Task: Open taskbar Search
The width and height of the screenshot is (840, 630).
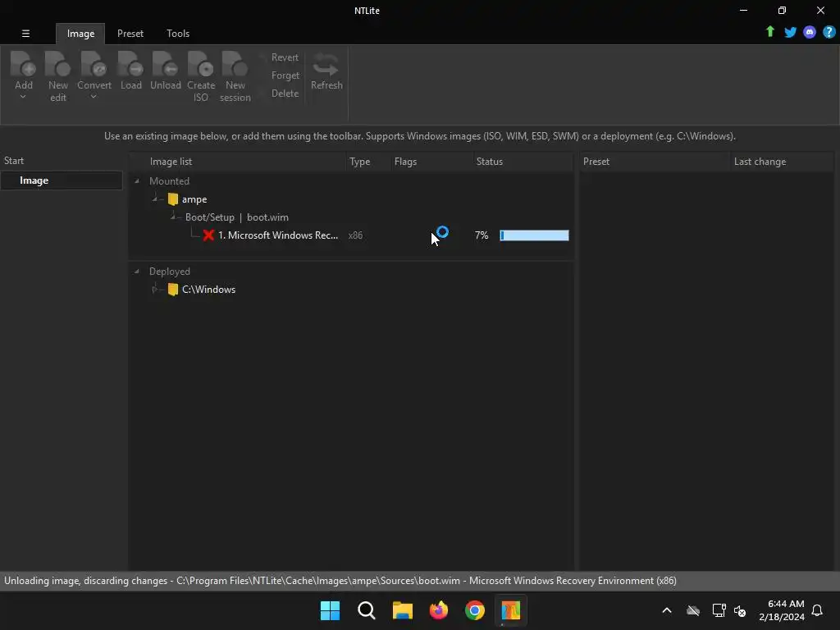Action: tap(367, 610)
